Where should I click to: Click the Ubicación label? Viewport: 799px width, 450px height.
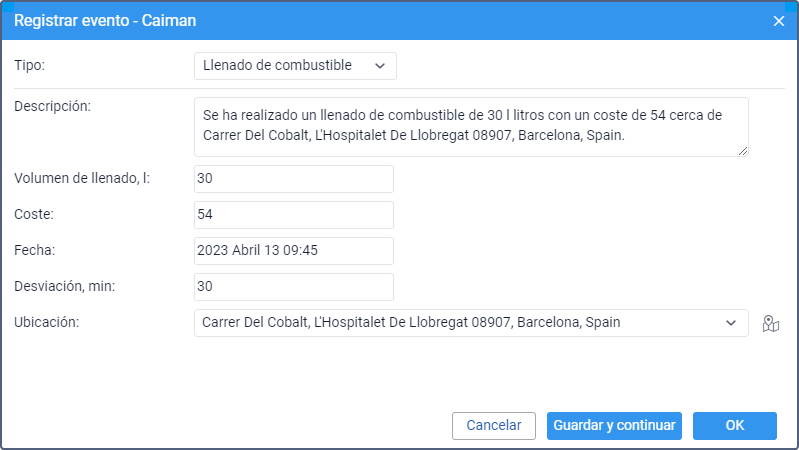tap(46, 322)
